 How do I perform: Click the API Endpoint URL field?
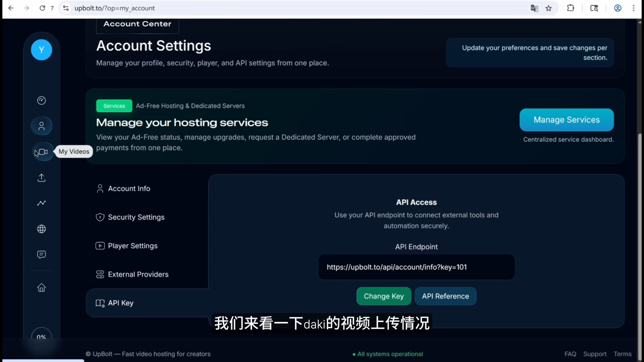(416, 267)
